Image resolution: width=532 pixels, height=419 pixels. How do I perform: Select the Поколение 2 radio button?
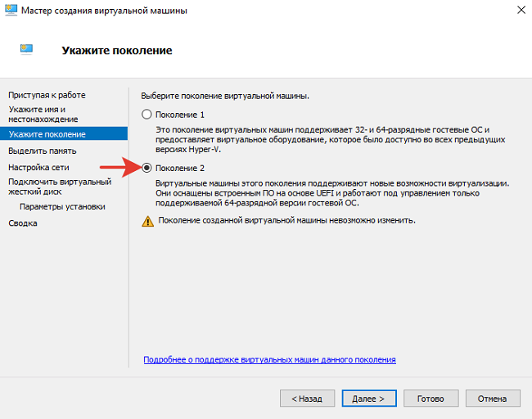pos(147,168)
